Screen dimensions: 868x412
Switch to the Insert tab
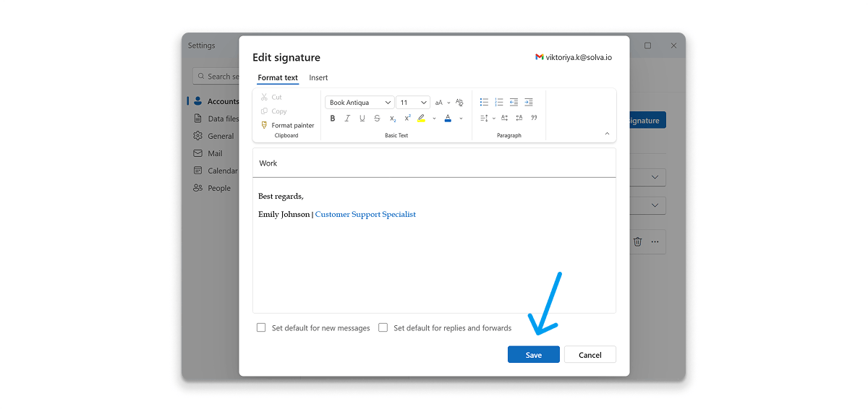point(318,77)
